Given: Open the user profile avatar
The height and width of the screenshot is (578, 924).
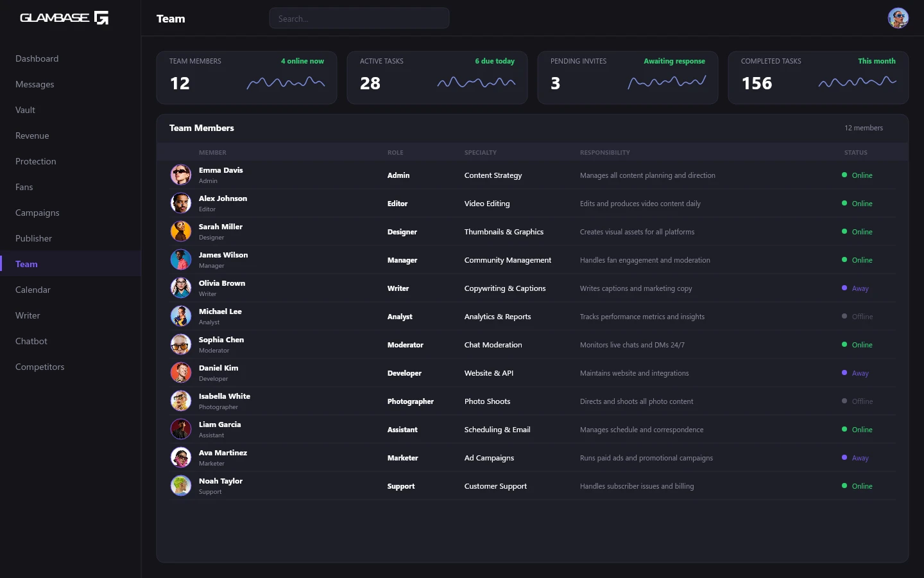Looking at the screenshot, I should (x=898, y=18).
